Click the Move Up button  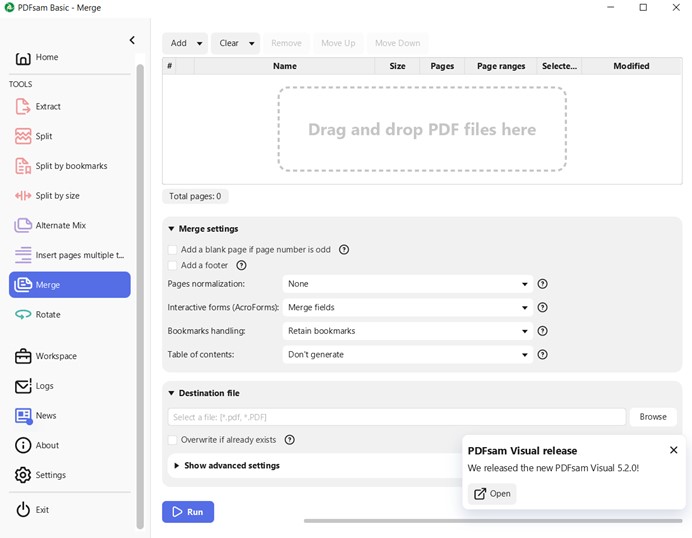(338, 43)
